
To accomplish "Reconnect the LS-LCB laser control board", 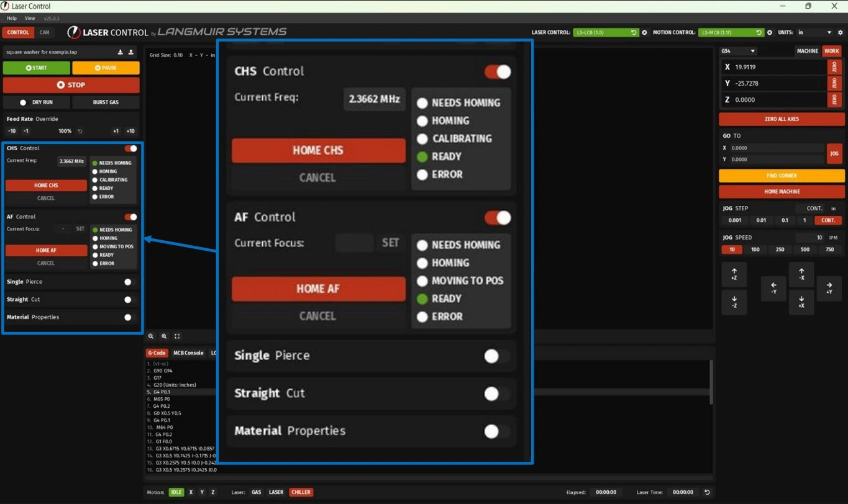I will tap(633, 32).
